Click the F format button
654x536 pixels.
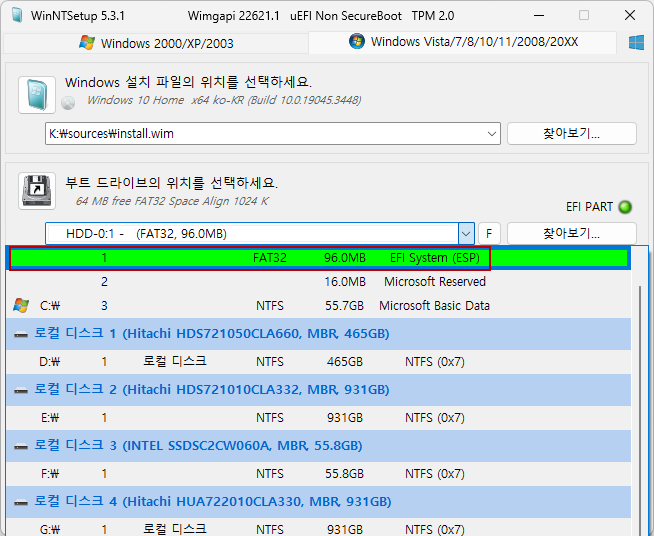pos(489,234)
